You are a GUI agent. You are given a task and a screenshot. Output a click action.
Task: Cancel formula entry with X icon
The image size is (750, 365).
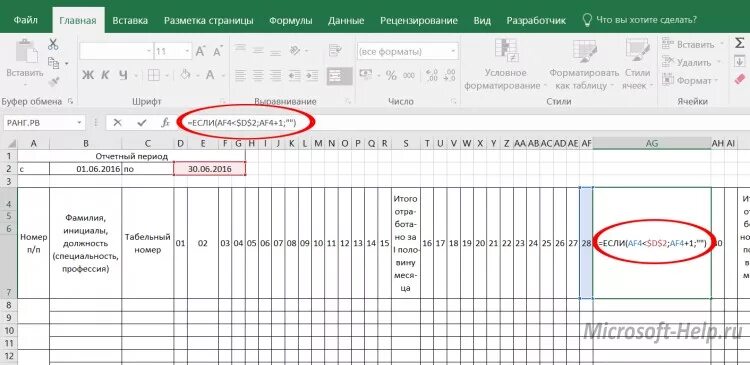click(x=117, y=122)
